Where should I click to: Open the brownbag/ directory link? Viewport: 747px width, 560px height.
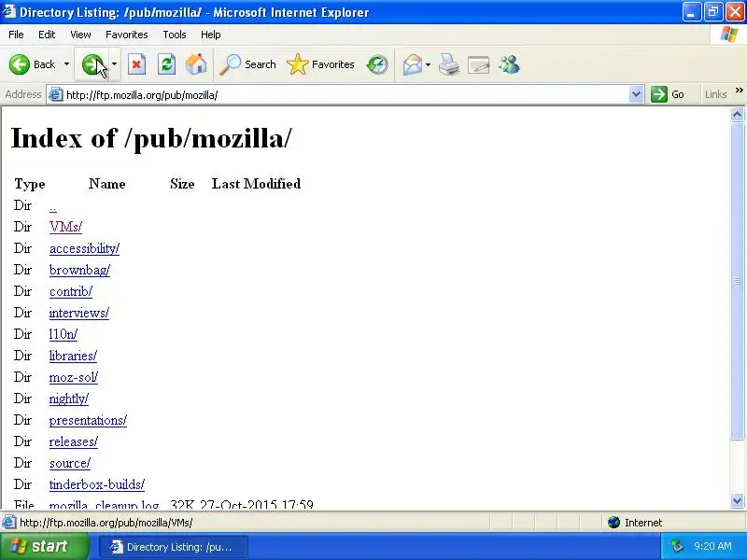coord(79,270)
